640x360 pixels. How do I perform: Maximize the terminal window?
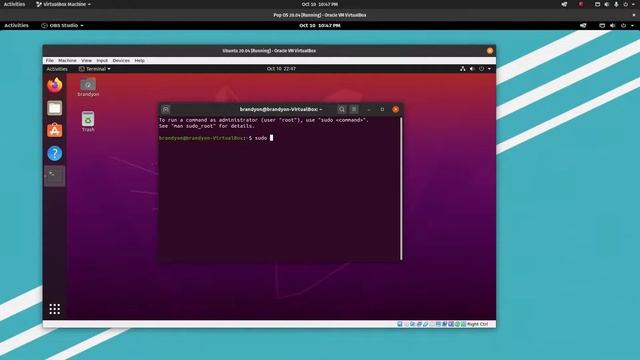point(382,109)
